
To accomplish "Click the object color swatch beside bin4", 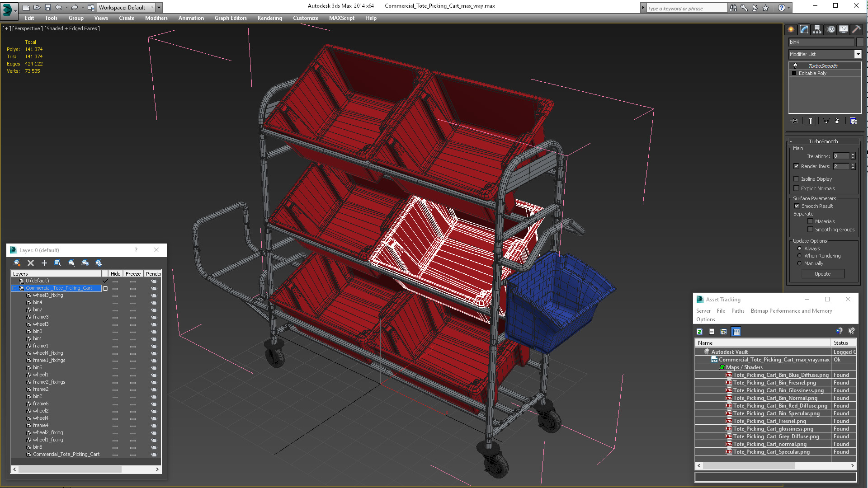I will point(860,42).
